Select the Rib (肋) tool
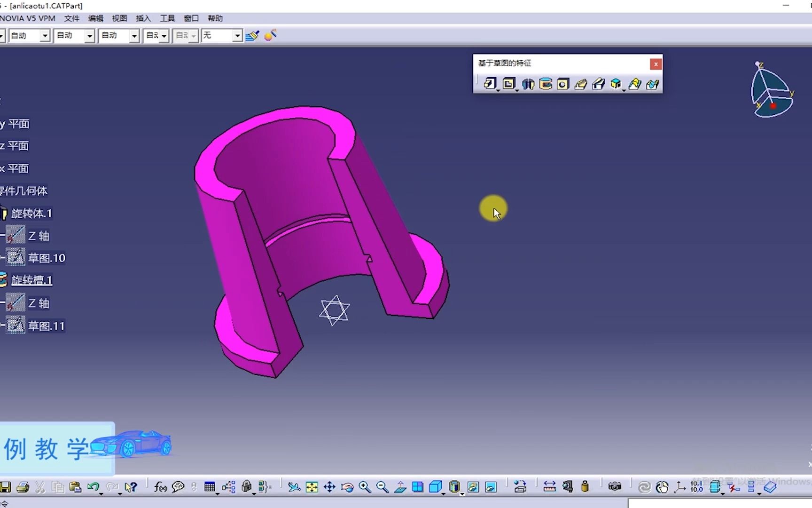The image size is (812, 508). pos(581,84)
